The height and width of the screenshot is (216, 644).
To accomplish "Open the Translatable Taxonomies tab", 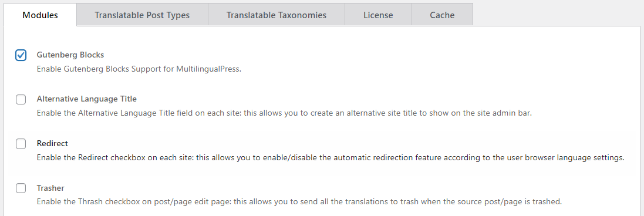I will click(277, 15).
